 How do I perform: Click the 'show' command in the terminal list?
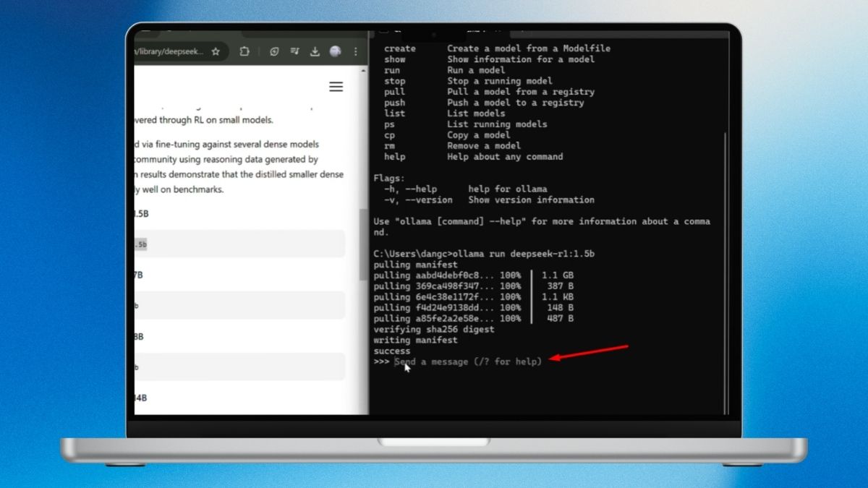click(x=395, y=59)
